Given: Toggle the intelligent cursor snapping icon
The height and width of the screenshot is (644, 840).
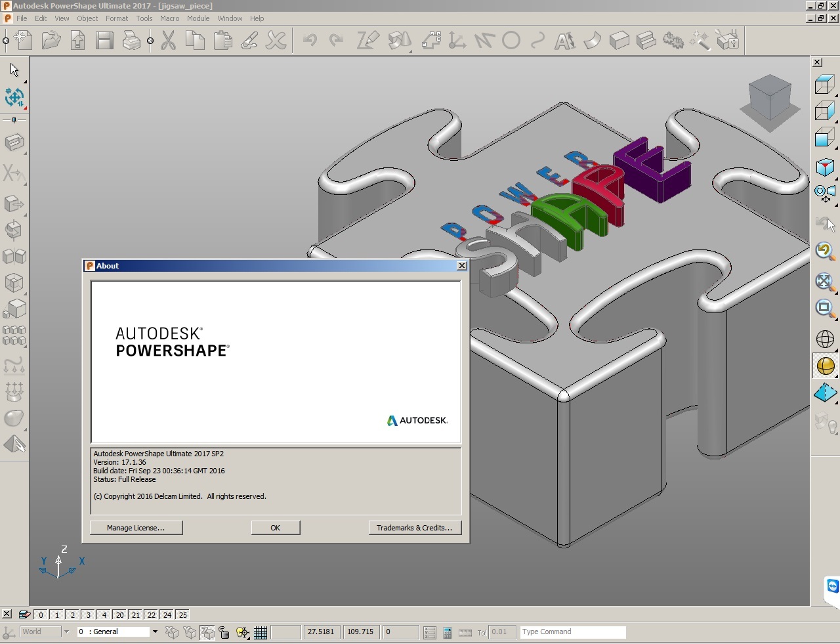Looking at the screenshot, I should point(243,632).
